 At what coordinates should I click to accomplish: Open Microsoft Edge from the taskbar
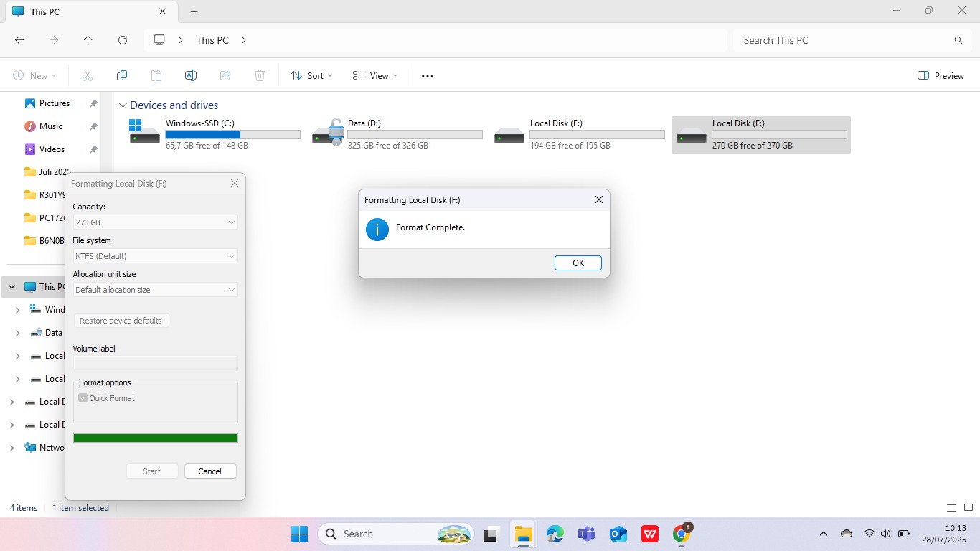(x=555, y=534)
